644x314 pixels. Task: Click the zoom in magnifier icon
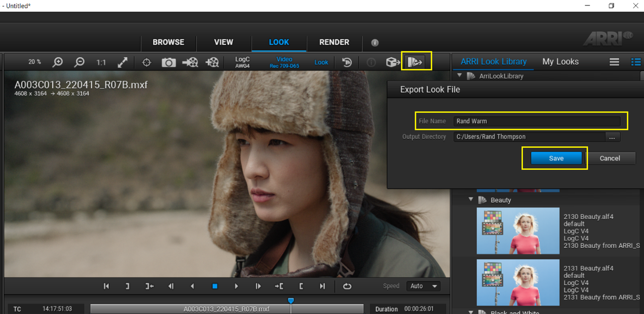[58, 62]
